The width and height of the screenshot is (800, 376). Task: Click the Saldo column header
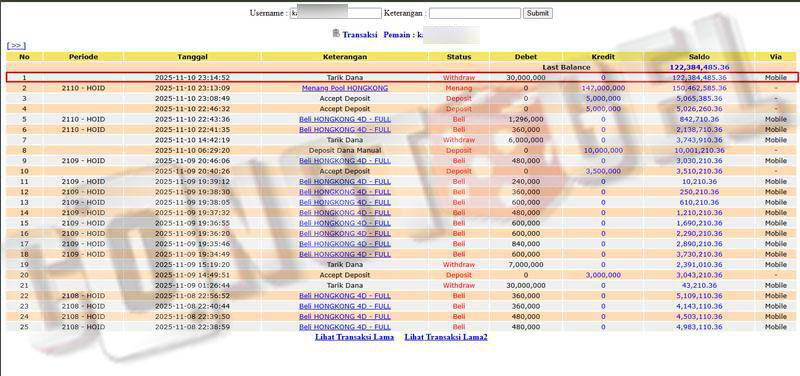(x=698, y=57)
